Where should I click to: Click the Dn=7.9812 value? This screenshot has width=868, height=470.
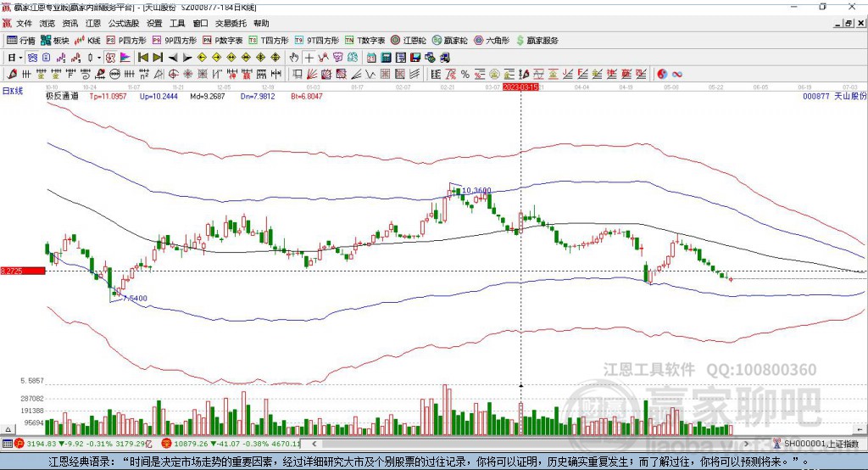point(258,96)
